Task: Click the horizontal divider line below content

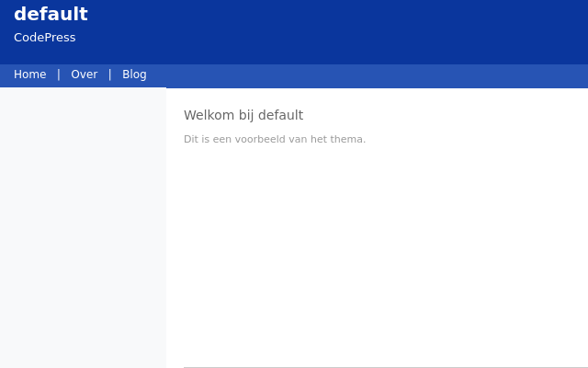Action: [x=386, y=367]
